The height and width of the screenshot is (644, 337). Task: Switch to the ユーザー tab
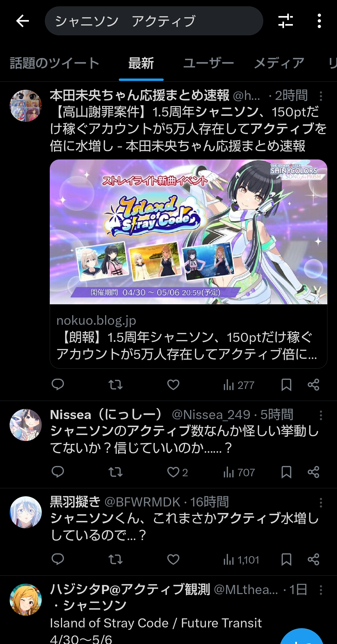(209, 63)
